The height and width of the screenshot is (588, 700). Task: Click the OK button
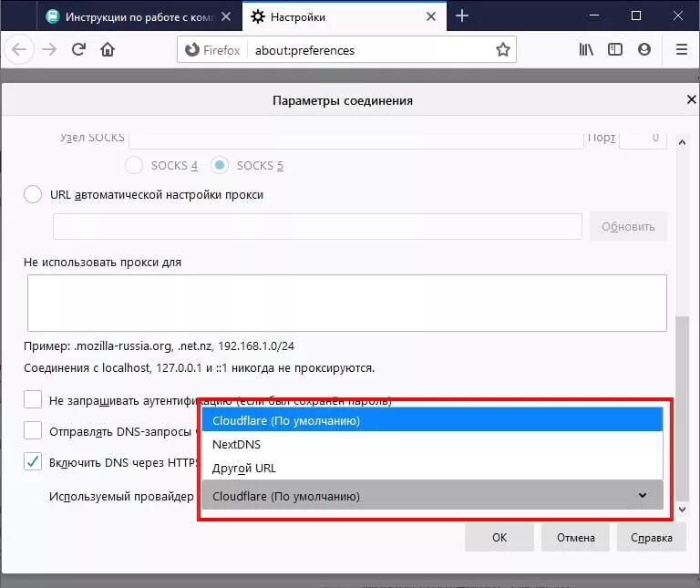[499, 537]
